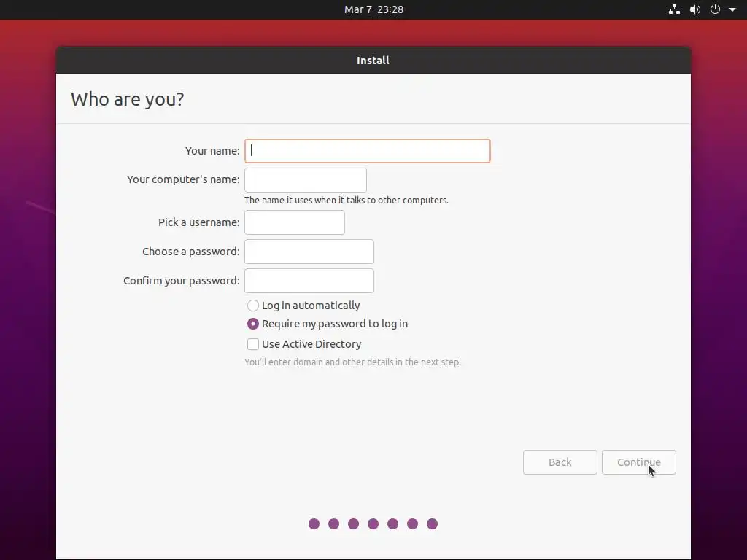Click the Your computer's name field

click(x=306, y=180)
